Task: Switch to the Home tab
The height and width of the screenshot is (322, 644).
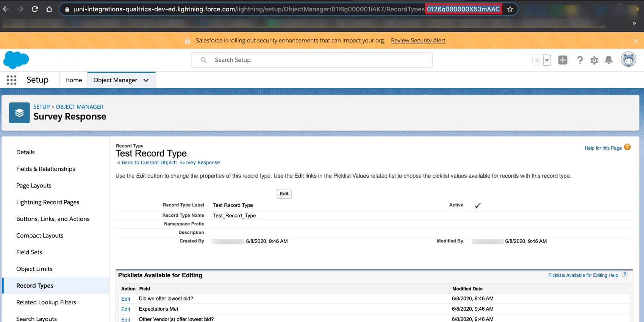Action: [73, 80]
